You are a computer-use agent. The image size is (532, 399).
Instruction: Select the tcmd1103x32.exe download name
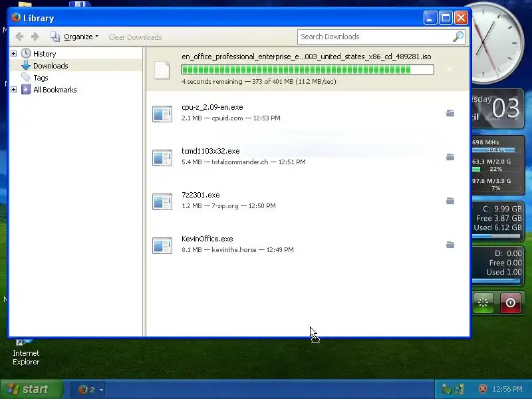[x=211, y=151]
